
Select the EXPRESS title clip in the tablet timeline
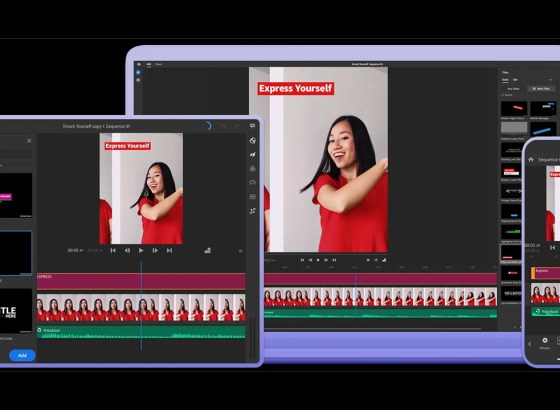(141, 281)
